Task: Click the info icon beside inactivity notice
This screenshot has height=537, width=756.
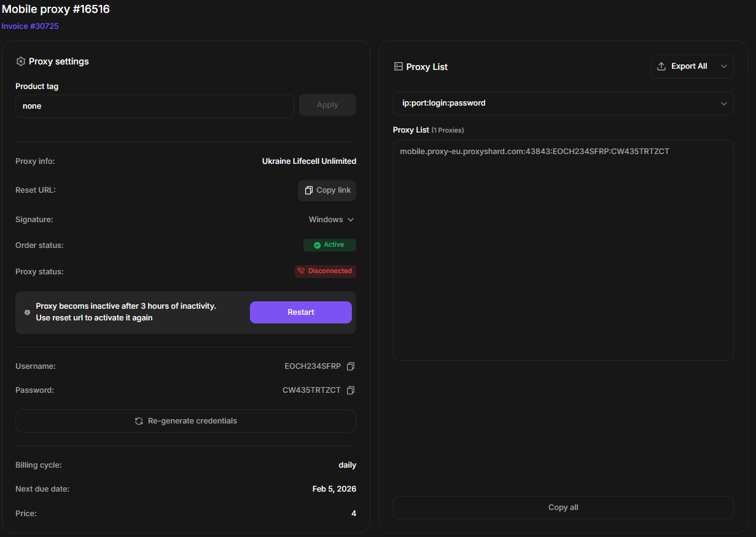Action: (27, 312)
